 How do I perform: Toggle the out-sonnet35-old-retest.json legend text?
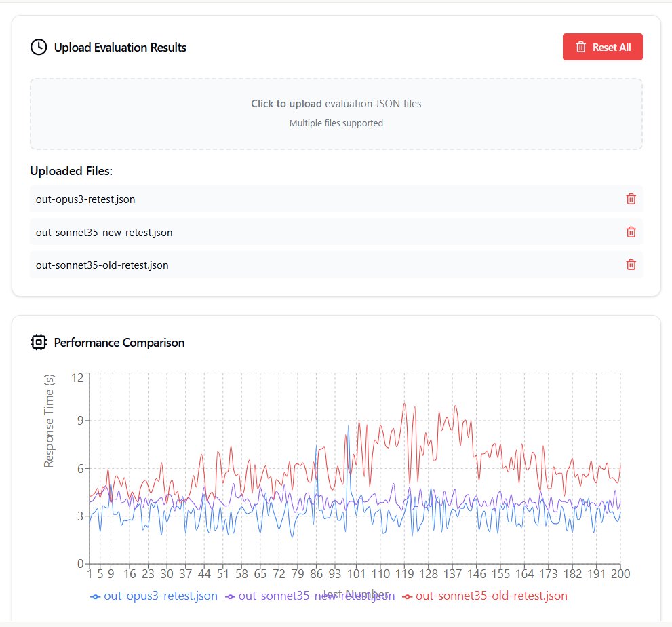(x=491, y=596)
